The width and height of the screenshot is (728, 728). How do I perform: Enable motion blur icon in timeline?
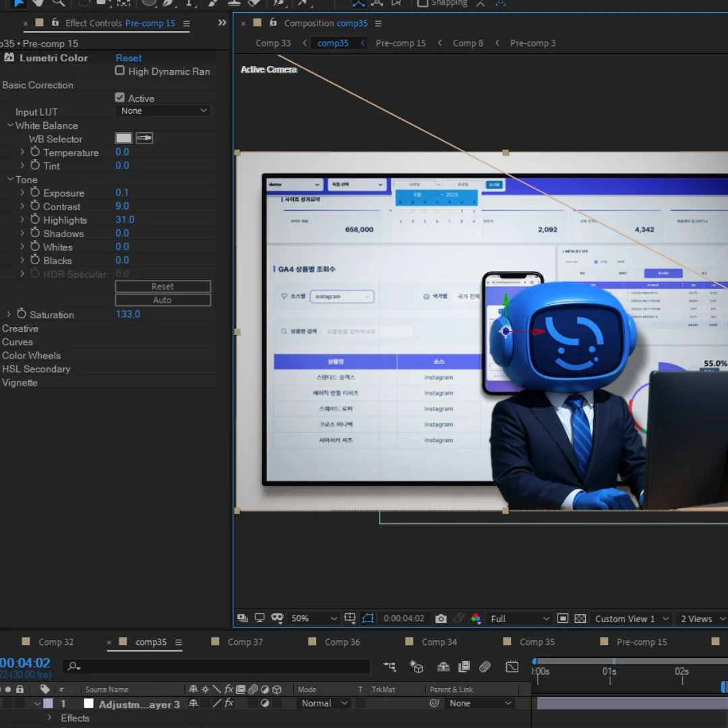[x=485, y=667]
